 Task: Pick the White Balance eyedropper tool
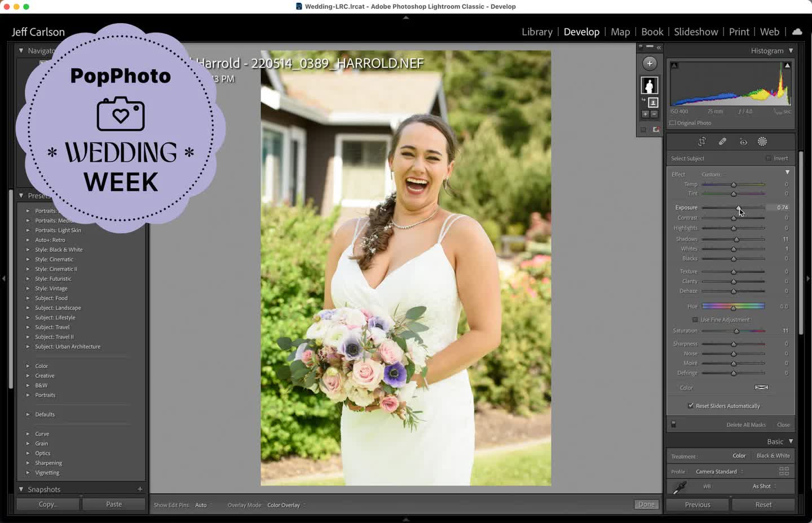(680, 487)
